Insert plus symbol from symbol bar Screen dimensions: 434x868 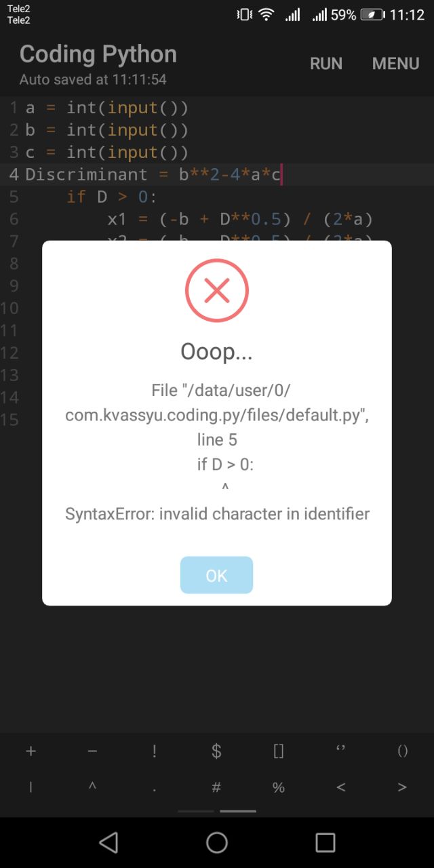(31, 751)
